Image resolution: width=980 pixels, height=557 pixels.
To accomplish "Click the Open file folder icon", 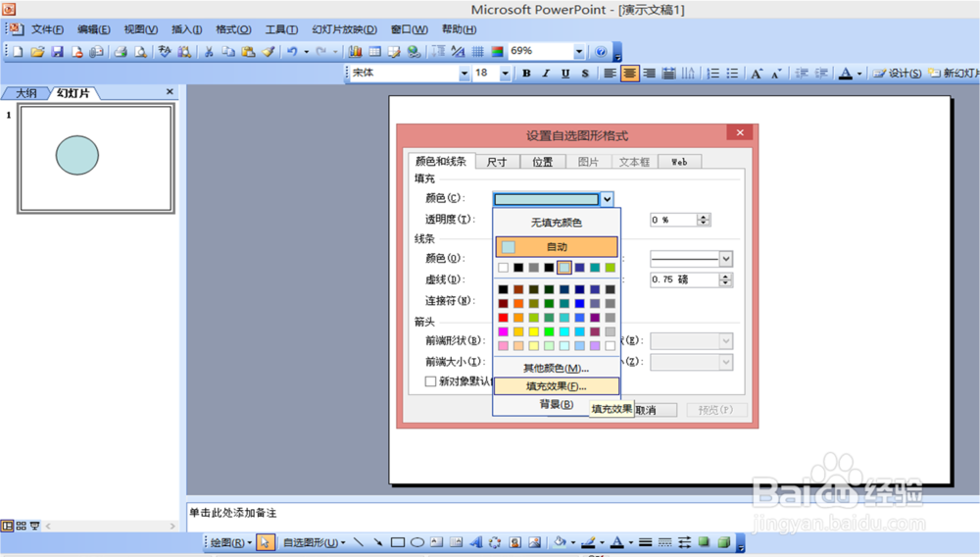I will 37,52.
